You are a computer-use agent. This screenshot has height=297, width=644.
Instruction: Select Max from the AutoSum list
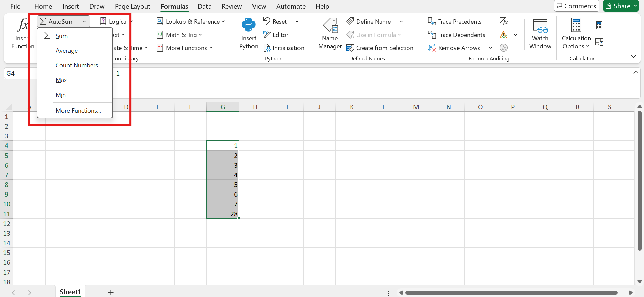click(x=61, y=80)
